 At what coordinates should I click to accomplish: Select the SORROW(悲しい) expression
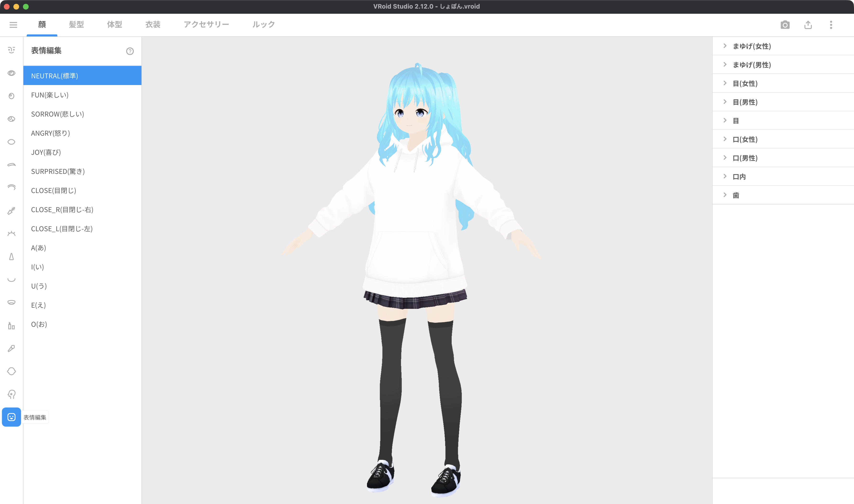(x=57, y=114)
